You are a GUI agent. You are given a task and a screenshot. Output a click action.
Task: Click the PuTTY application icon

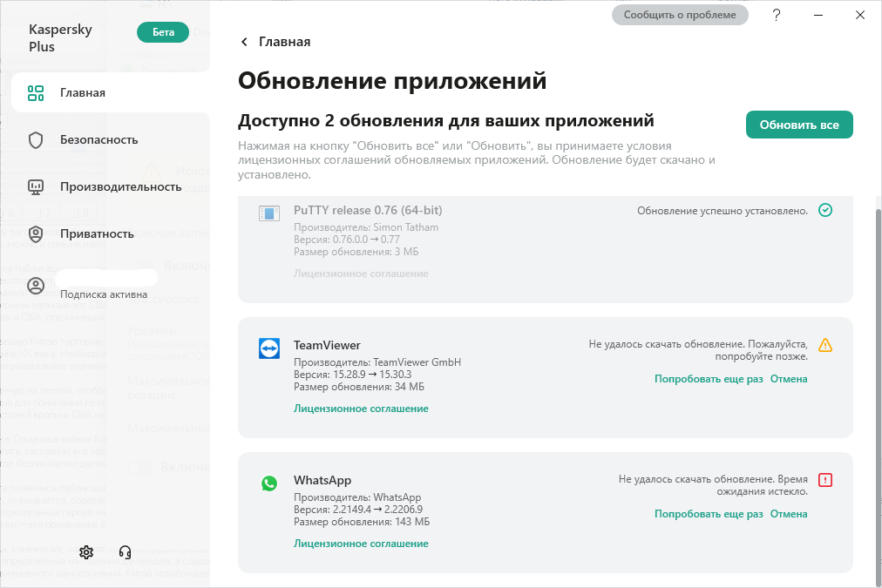(x=269, y=213)
